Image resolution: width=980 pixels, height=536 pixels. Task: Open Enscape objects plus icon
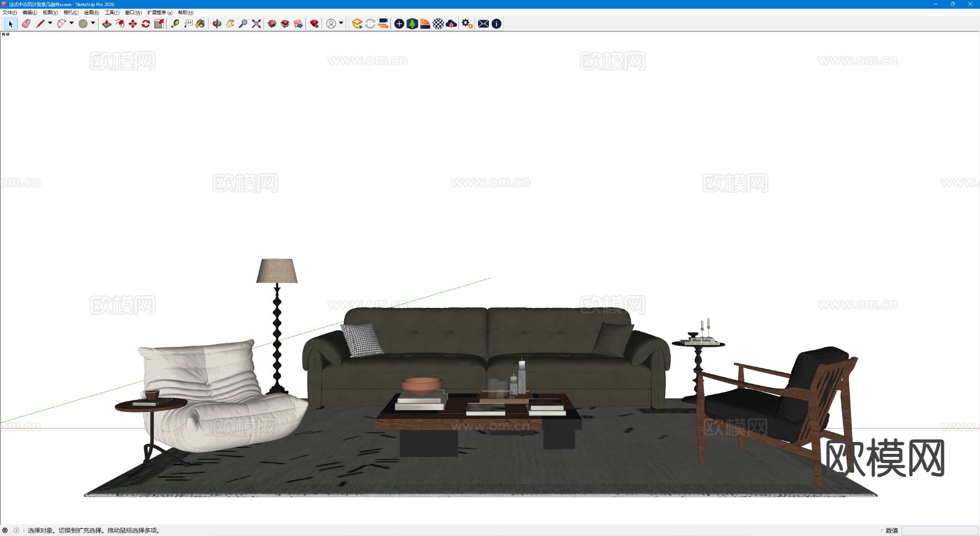[x=399, y=23]
